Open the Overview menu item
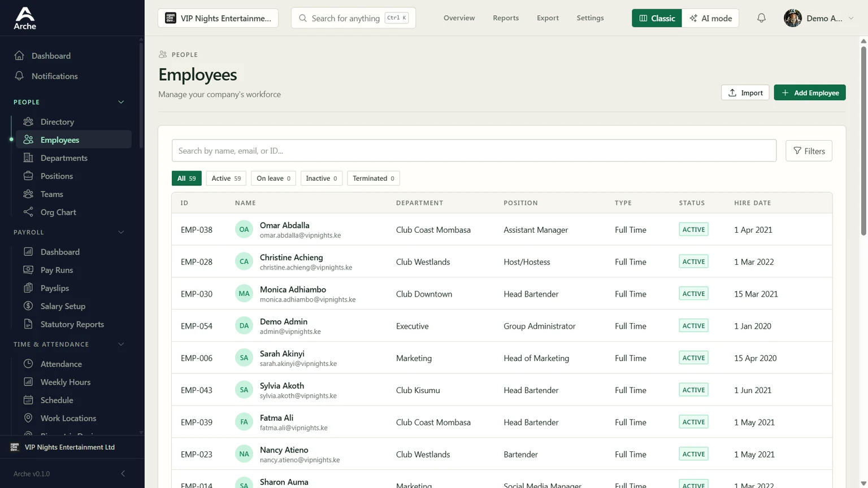868x488 pixels. click(x=459, y=18)
